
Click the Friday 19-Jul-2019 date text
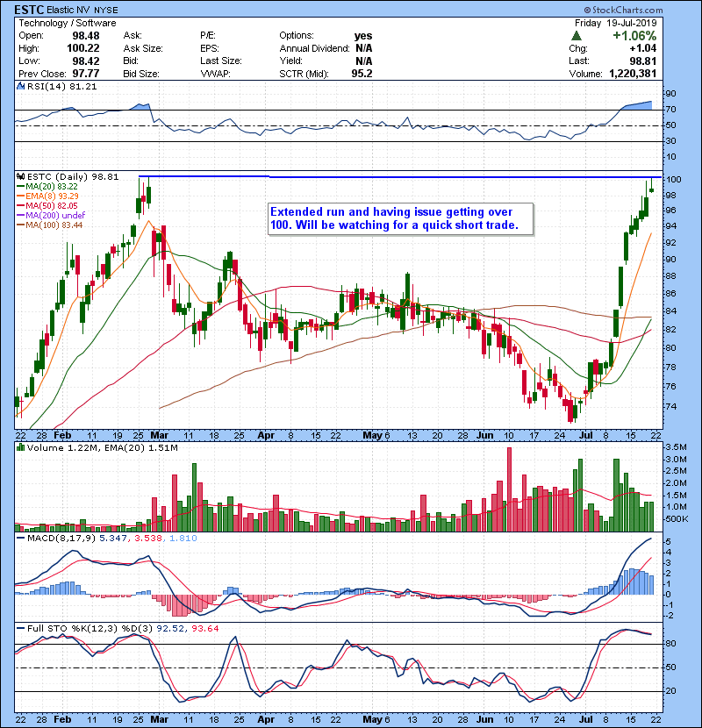tap(616, 23)
